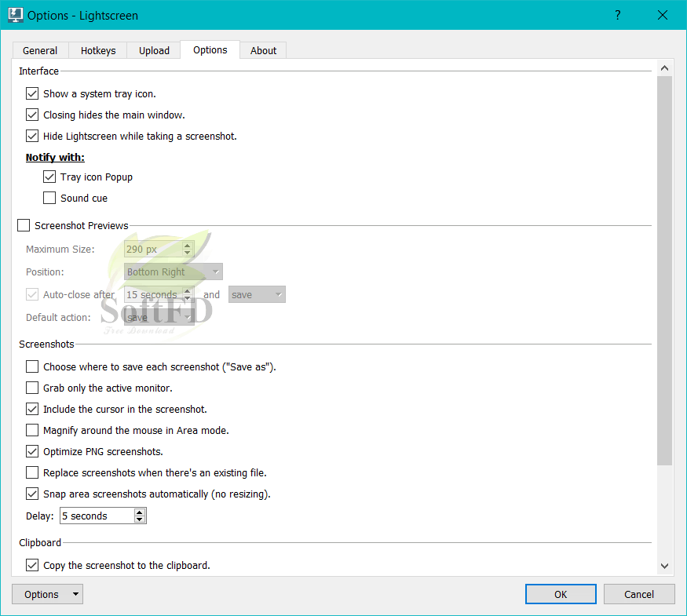The height and width of the screenshot is (616, 687).
Task: Switch to the Hotkeys tab
Action: [x=98, y=50]
